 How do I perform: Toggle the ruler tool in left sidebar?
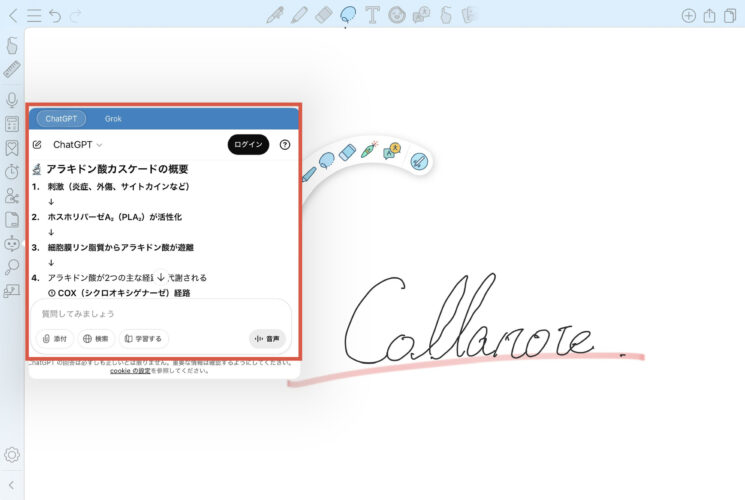pyautogui.click(x=12, y=69)
